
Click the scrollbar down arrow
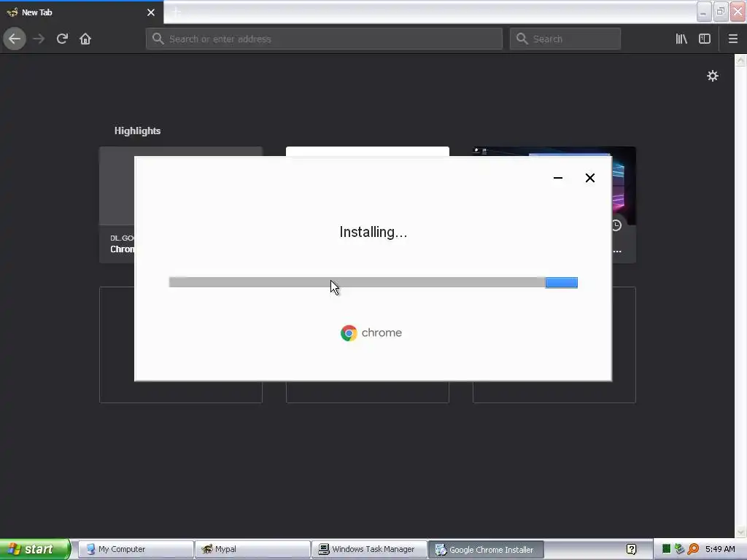click(x=740, y=532)
